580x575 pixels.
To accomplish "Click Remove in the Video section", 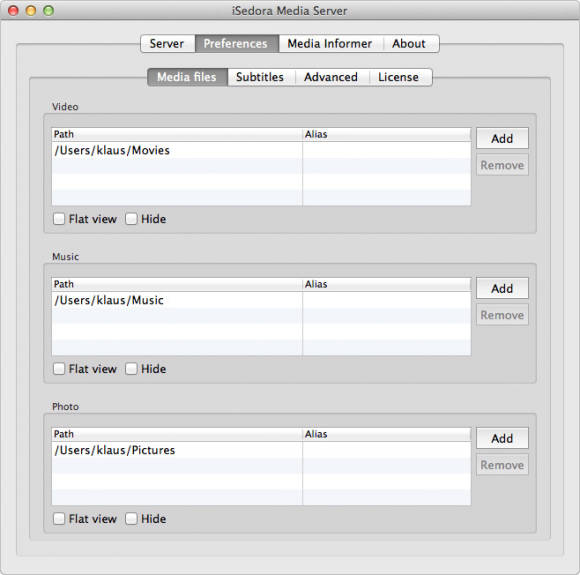I will click(x=502, y=165).
